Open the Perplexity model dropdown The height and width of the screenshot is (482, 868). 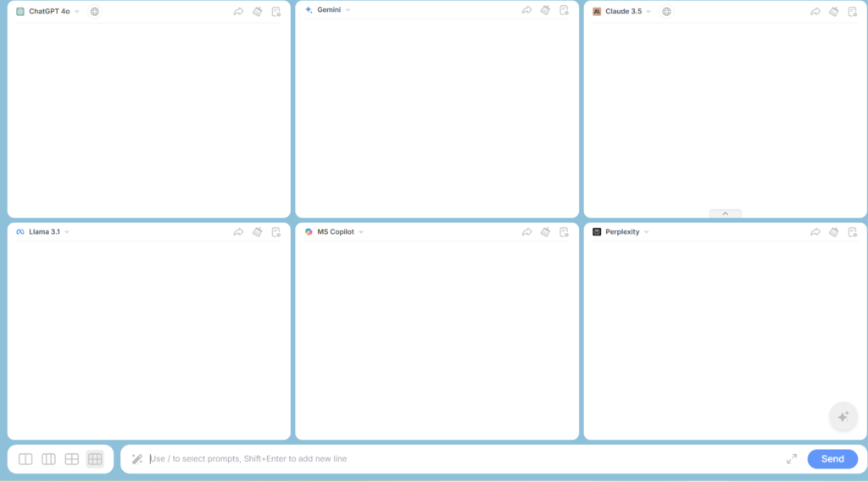(646, 232)
